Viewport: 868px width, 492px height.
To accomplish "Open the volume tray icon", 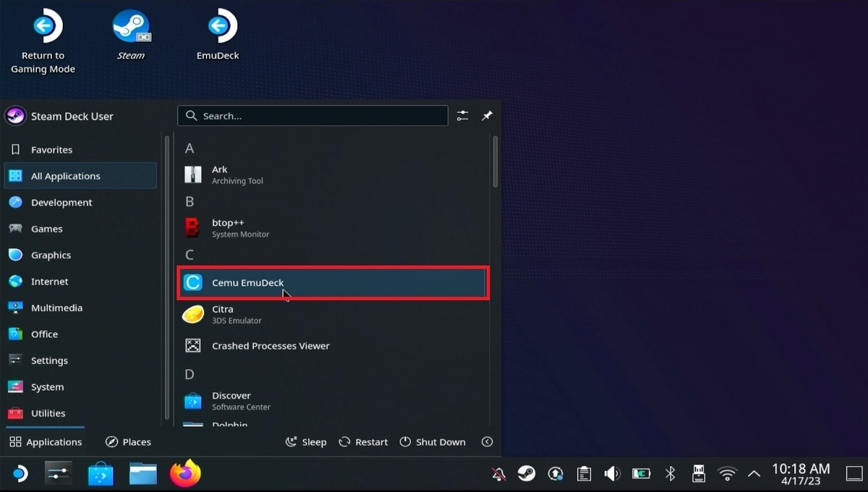I will tap(612, 474).
